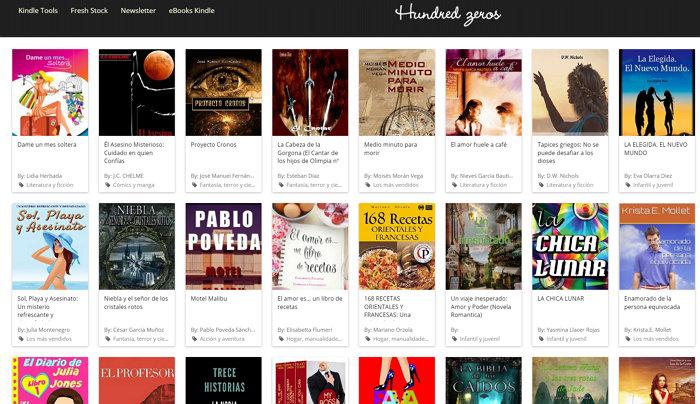Click the tag icon under Eva Olarra Diez
700x404 pixels.
pos(627,185)
